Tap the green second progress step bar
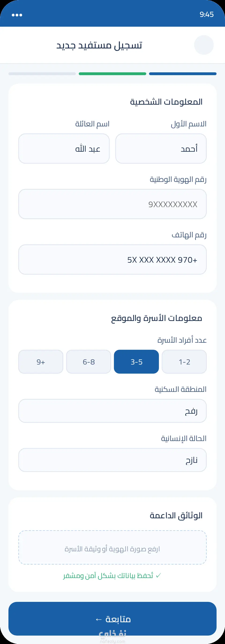Screen dimensions: 225x644 (112, 74)
